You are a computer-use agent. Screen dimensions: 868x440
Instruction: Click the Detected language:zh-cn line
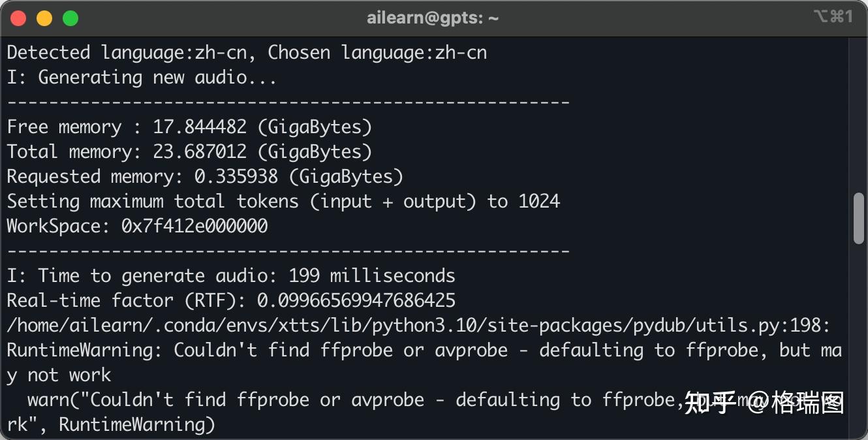[x=247, y=52]
